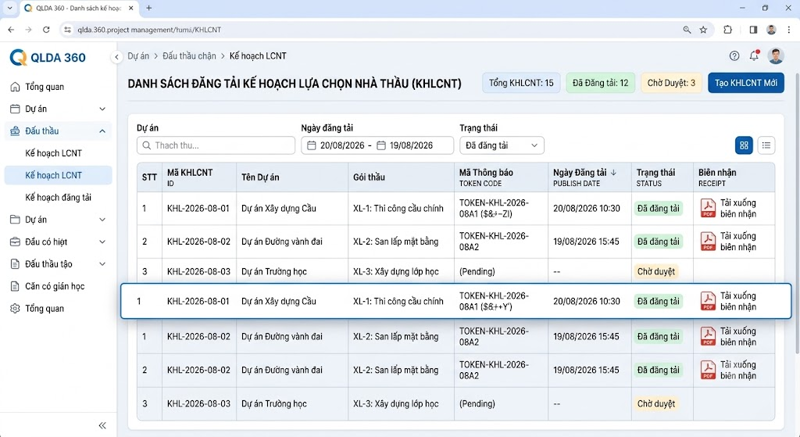Click PDF icon in last KHL-2026-08-02 row
Image resolution: width=800 pixels, height=437 pixels.
(x=708, y=370)
